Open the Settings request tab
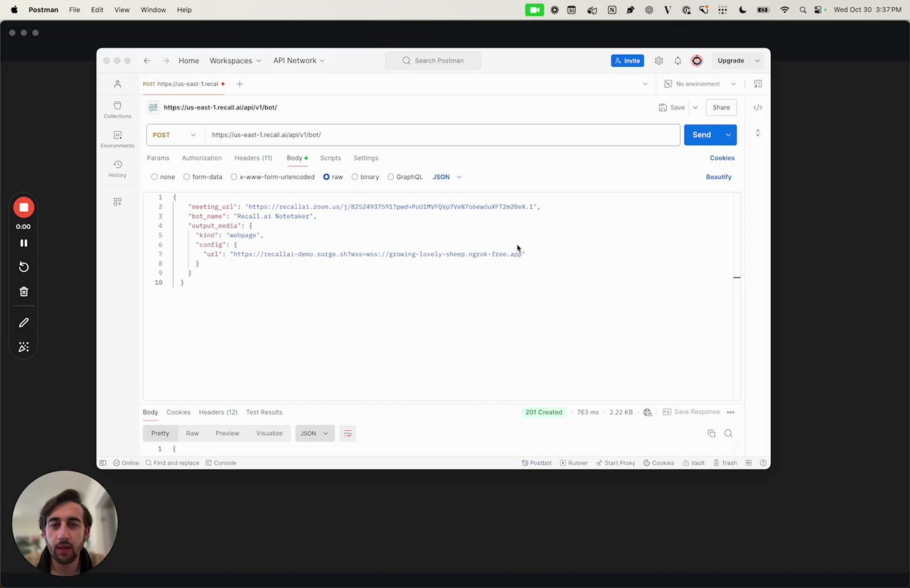The width and height of the screenshot is (910, 588). click(366, 158)
